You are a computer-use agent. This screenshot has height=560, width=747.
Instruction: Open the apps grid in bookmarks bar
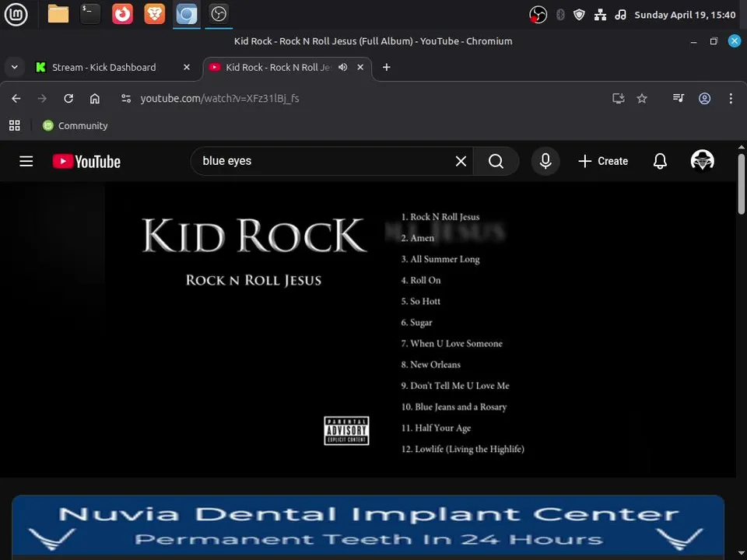tap(15, 126)
